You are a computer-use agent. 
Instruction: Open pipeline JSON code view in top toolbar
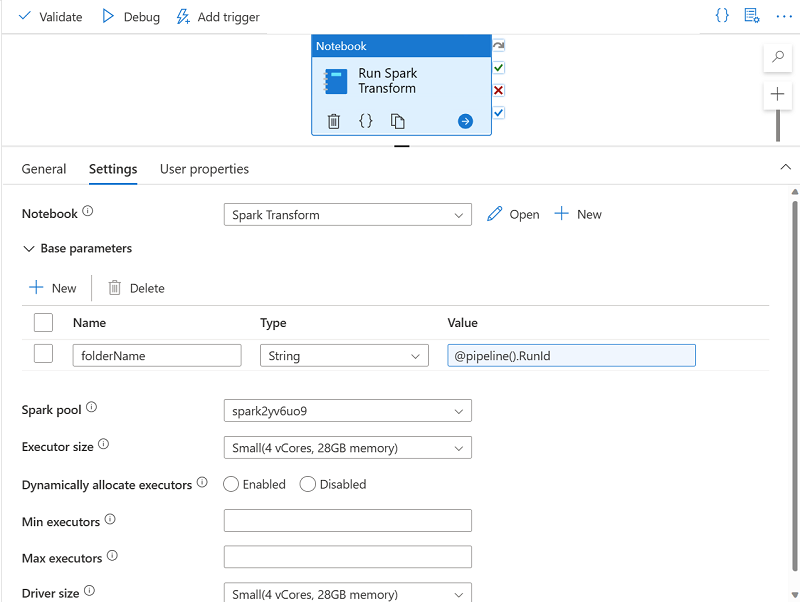tap(722, 16)
